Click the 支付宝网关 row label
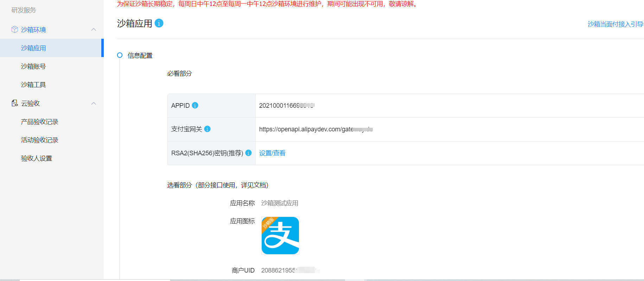Viewport: 644px width, 281px height. tap(187, 129)
